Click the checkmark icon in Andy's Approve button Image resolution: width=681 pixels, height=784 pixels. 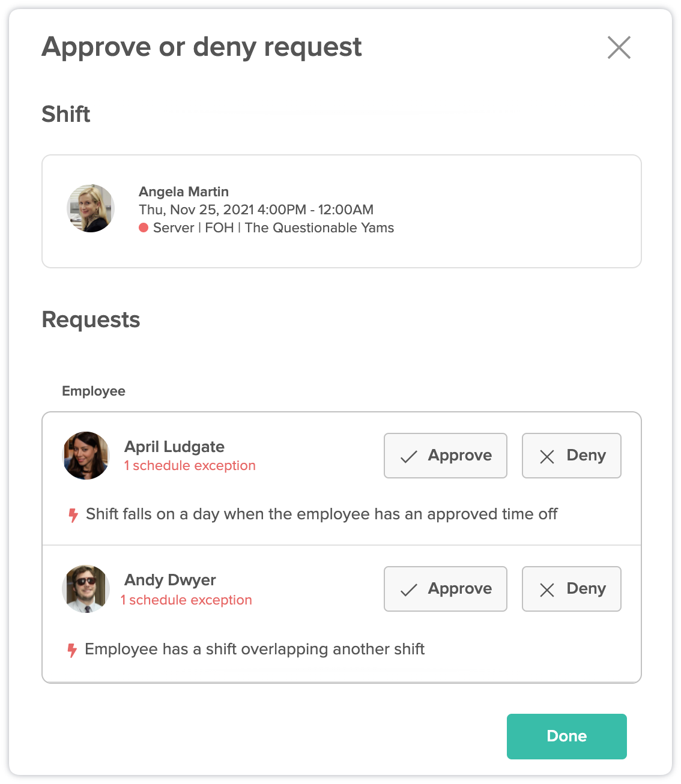tap(409, 590)
